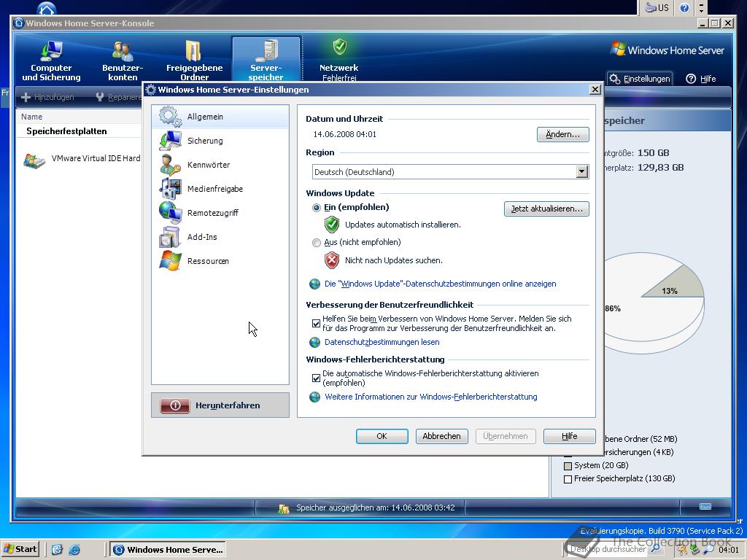This screenshot has height=560, width=747.
Task: Click the Speicherfestplatten group heading
Action: point(66,131)
